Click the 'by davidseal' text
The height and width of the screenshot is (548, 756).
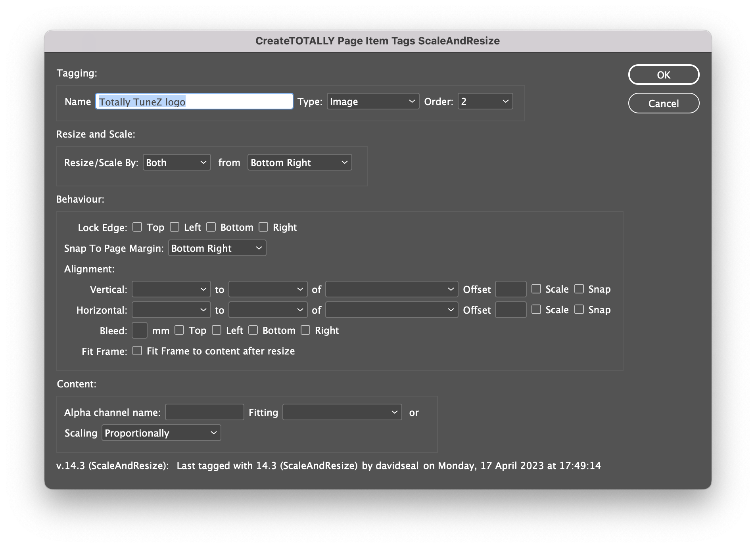point(390,466)
